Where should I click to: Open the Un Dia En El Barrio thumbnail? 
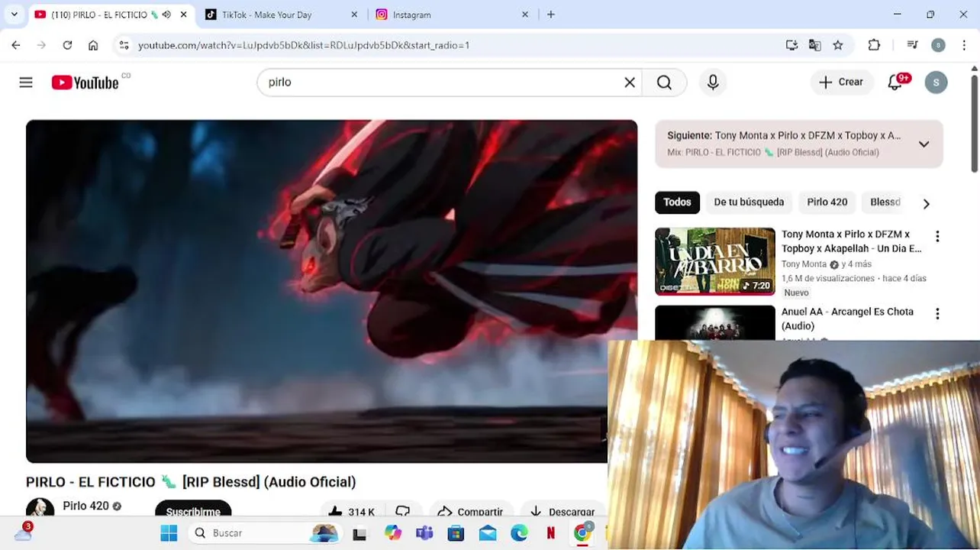(x=715, y=261)
